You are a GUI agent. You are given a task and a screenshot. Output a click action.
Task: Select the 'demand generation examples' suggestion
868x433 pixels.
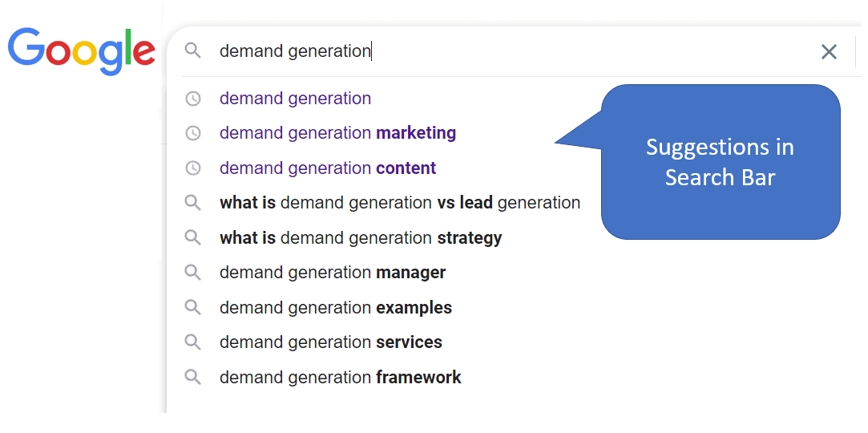(336, 308)
